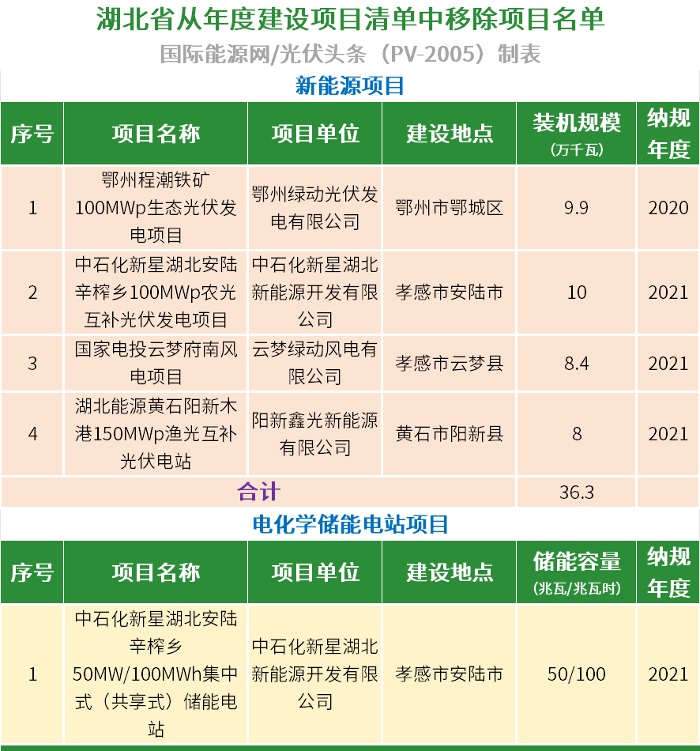This screenshot has height=751, width=700.
Task: Select storage capacity value 50/100
Action: click(577, 674)
